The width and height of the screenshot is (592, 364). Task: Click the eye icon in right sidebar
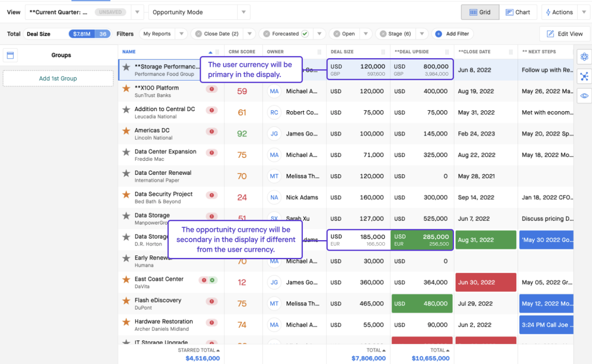click(584, 95)
